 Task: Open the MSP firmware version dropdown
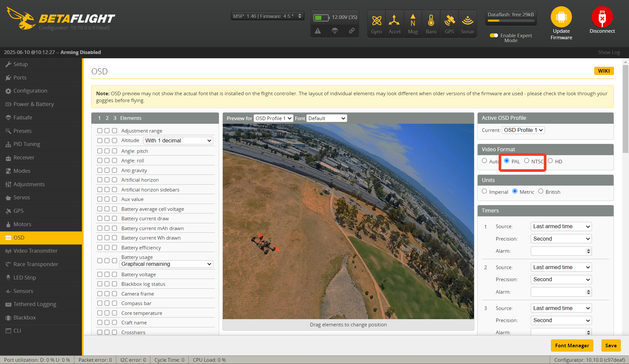267,16
